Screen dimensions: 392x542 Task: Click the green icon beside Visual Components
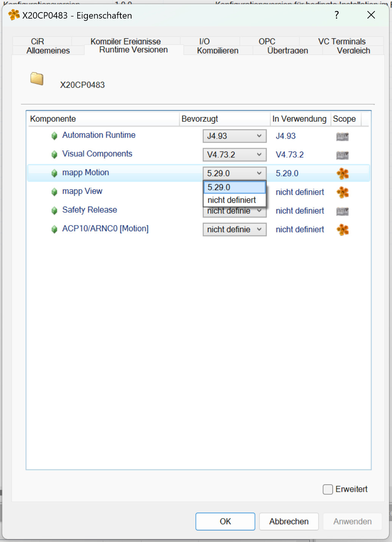coord(55,154)
